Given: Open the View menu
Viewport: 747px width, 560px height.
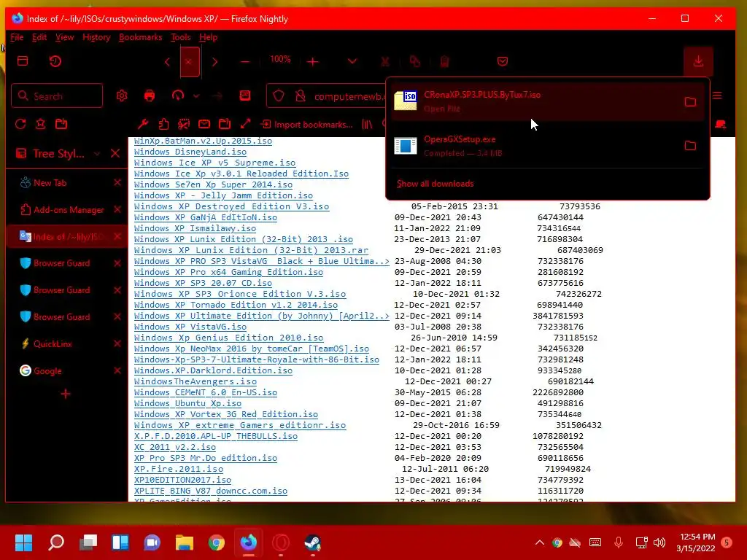Looking at the screenshot, I should pos(64,37).
